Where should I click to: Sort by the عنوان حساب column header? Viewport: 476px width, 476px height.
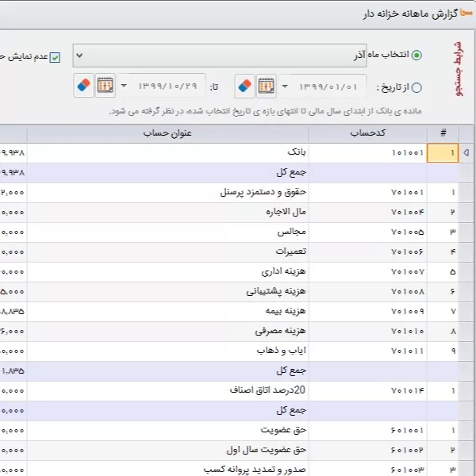point(168,133)
